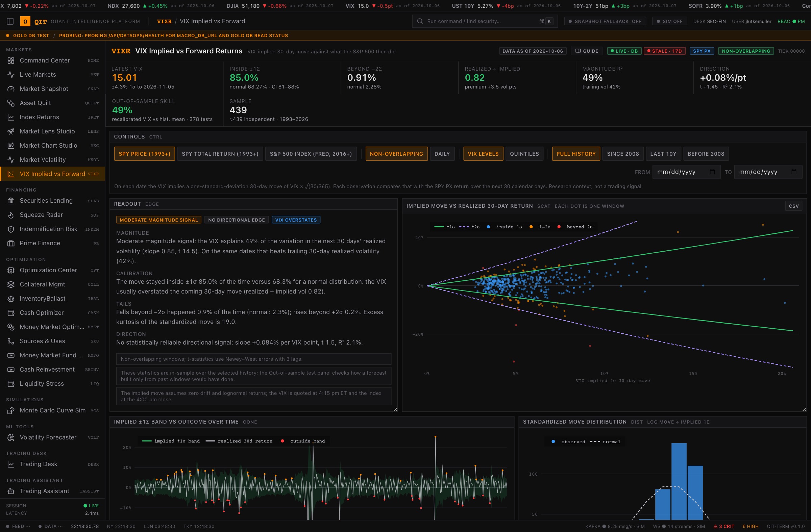Open Securities Lending bank icon

(11, 201)
